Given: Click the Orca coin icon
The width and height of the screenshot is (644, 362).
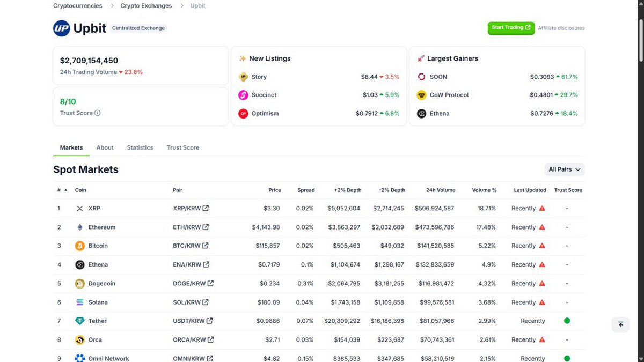Looking at the screenshot, I should click(80, 340).
